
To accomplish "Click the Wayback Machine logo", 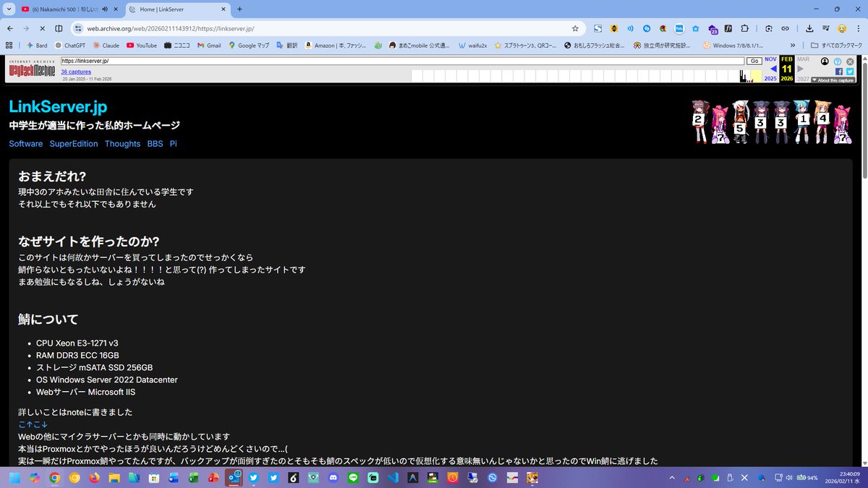I will click(x=31, y=69).
